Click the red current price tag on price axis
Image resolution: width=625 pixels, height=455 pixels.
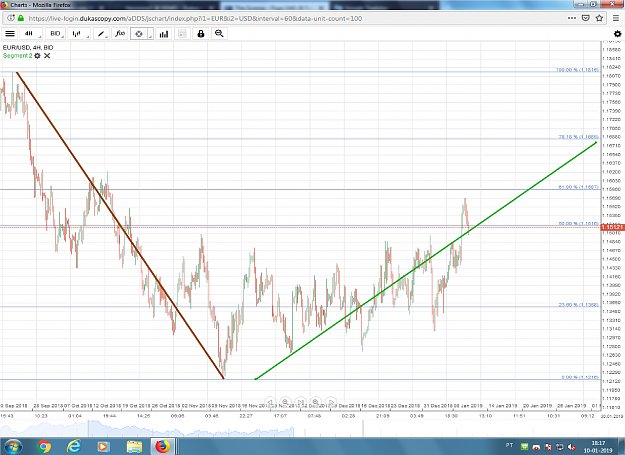point(613,227)
